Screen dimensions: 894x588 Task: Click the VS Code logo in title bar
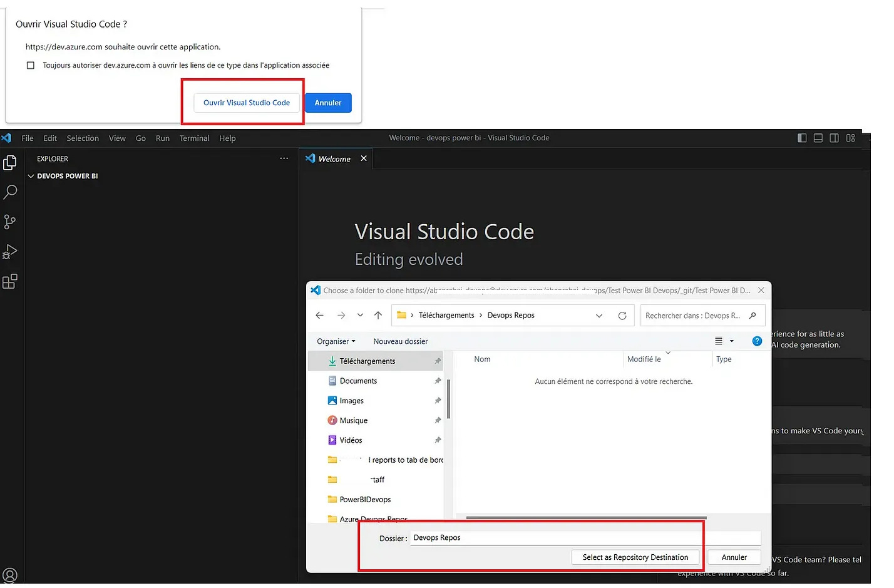[x=6, y=138]
